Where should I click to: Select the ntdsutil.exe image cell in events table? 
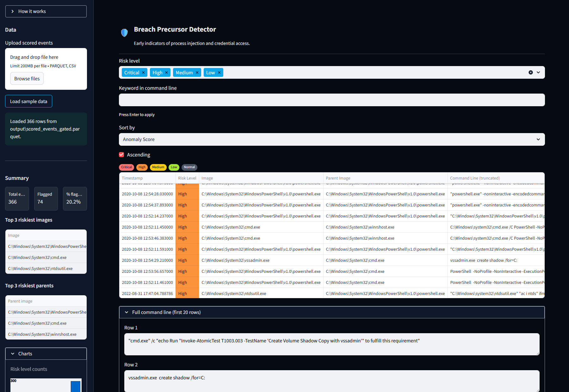[261, 293]
